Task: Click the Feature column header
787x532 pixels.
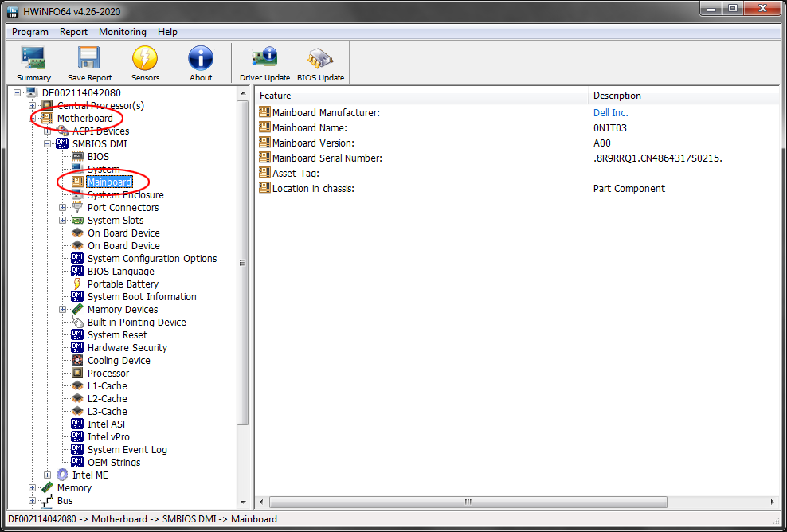Action: [x=421, y=96]
